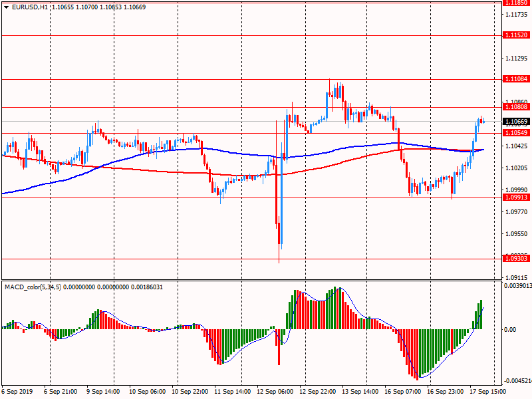Select the 11 Sep 14:00 time axis label
532x399 pixels.
pos(232,392)
